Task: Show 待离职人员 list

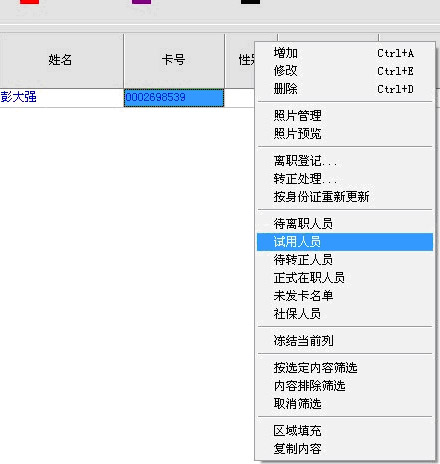Action: (x=345, y=224)
